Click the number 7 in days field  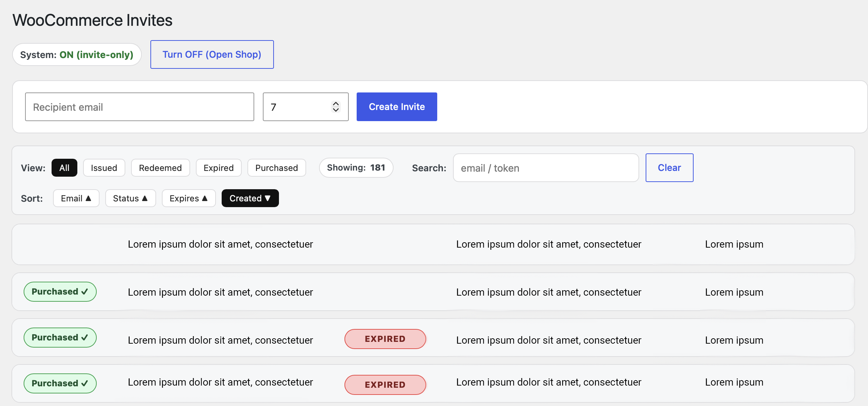[x=274, y=107]
